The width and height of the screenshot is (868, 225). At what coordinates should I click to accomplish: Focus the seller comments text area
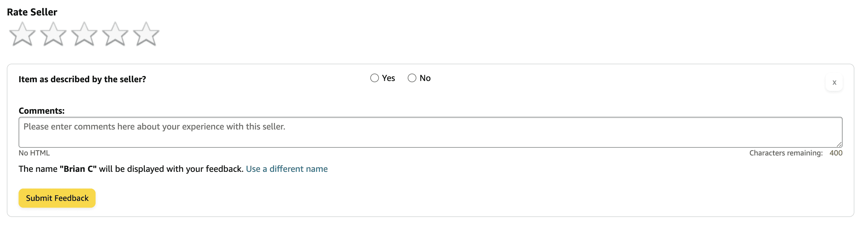pos(430,132)
